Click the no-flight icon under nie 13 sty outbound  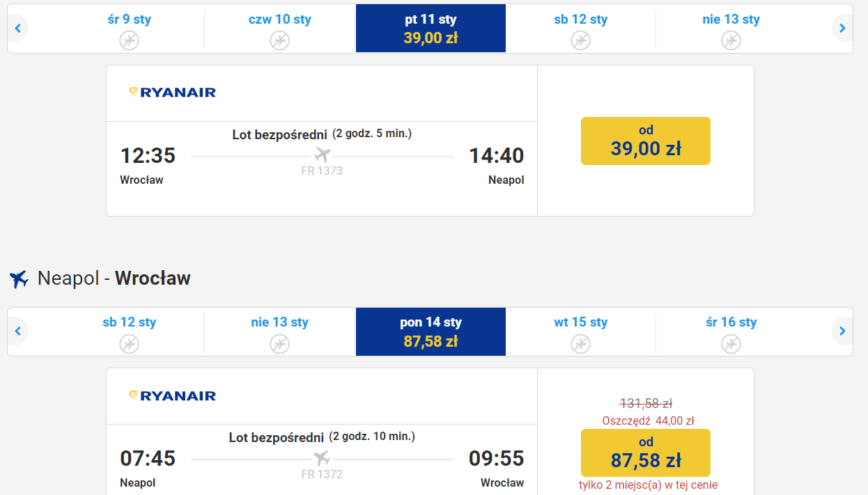[x=731, y=40]
